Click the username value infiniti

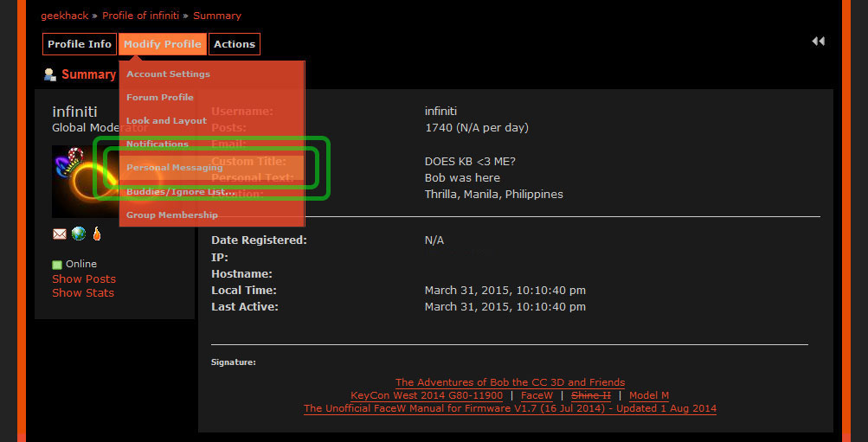point(440,112)
